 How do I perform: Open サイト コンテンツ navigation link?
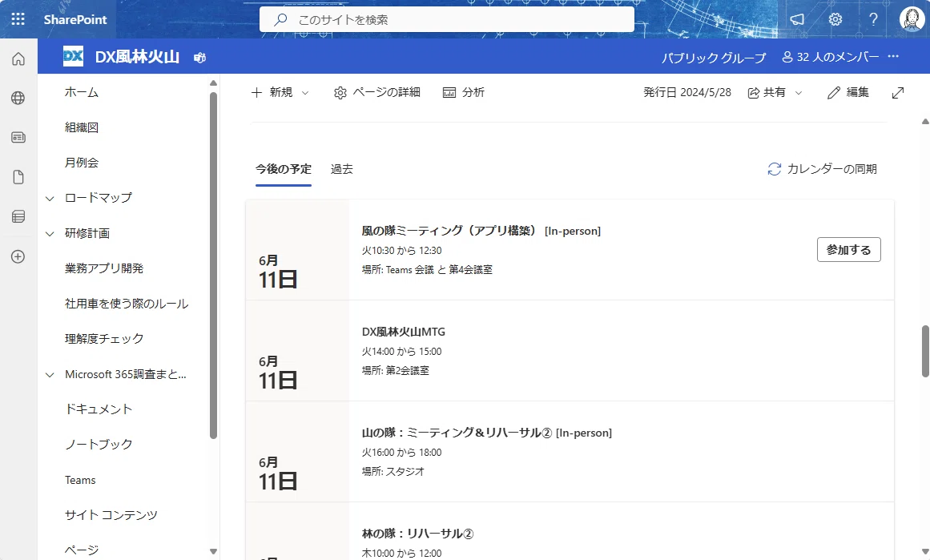[x=111, y=515]
